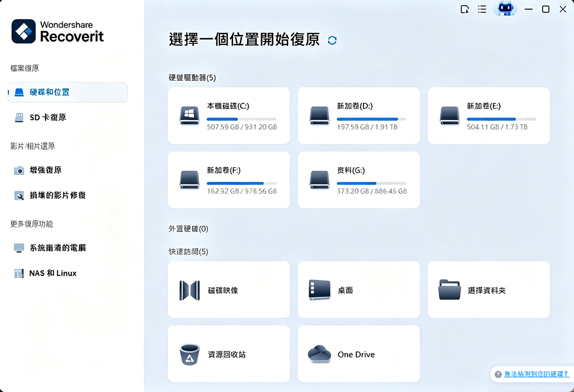The image size is (574, 392).
Task: Click the camera icon for 增強復原
Action: coord(19,170)
